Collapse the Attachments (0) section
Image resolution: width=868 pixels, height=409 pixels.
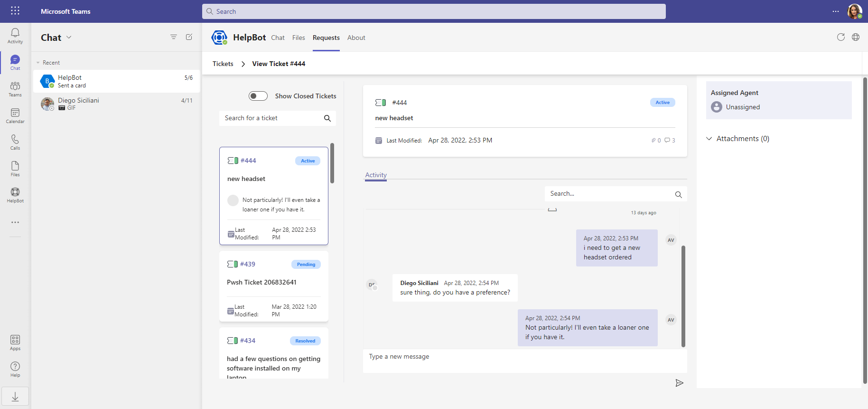[709, 139]
